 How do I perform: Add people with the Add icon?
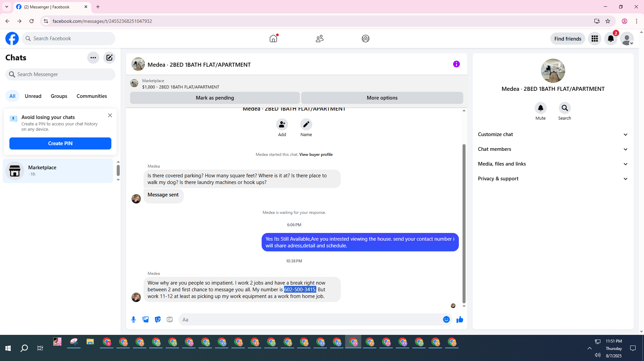pos(282,124)
